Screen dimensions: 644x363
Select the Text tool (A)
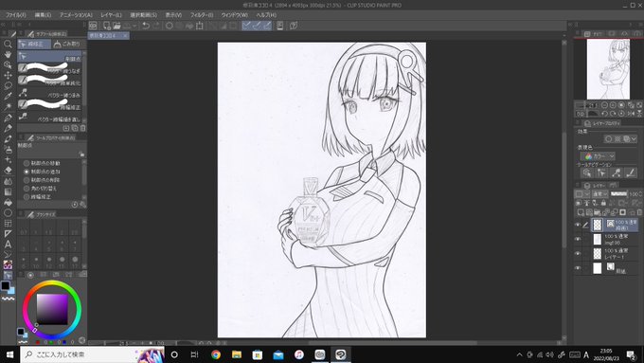click(8, 245)
